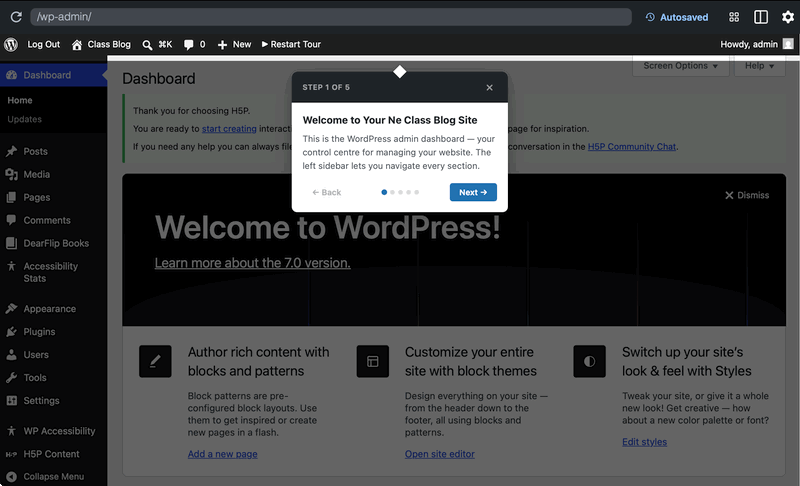Screen dimensions: 800x486
Task: Click the Posts pin icon in sidebar
Action: pos(11,151)
